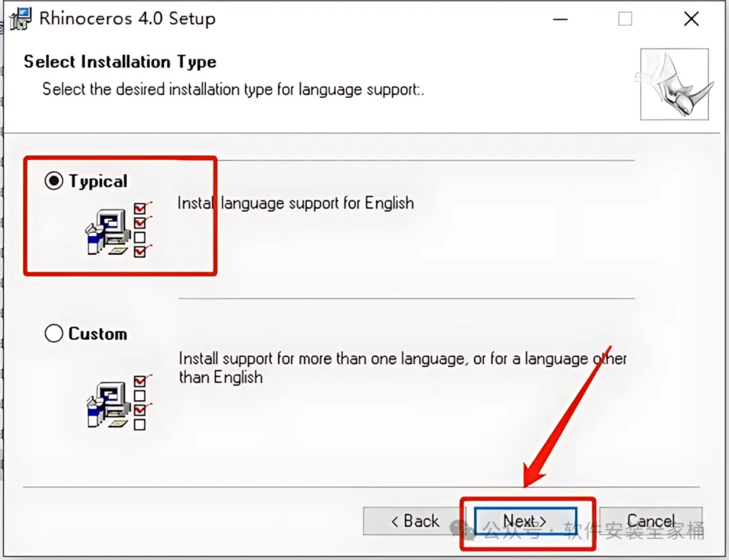
Task: Close the Rhinoceros 4.0 Setup window
Action: 691,19
